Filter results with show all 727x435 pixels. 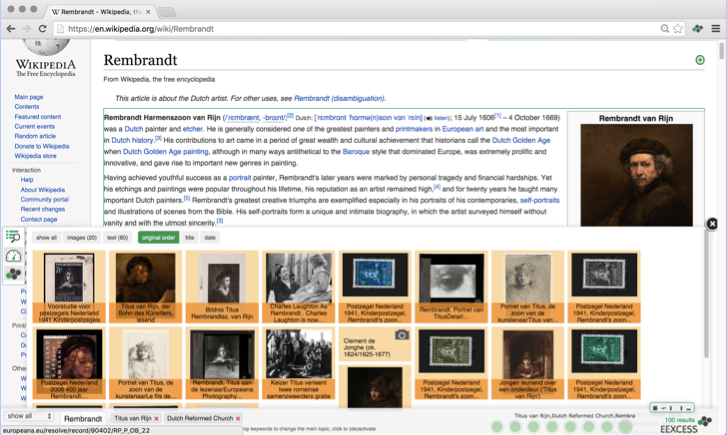(46, 237)
